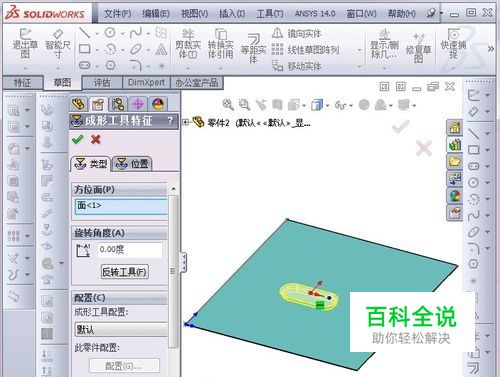Screen dimensions: 500x377
Task: Open 插入(I) menu
Action: (x=232, y=14)
